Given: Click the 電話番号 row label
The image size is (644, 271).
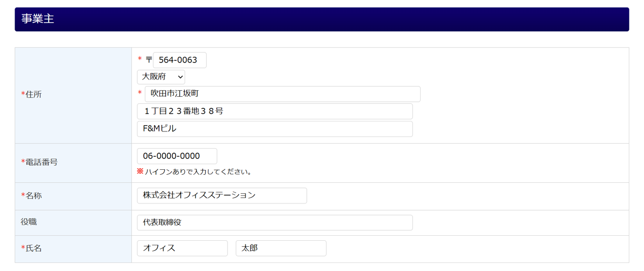Looking at the screenshot, I should click(41, 162).
